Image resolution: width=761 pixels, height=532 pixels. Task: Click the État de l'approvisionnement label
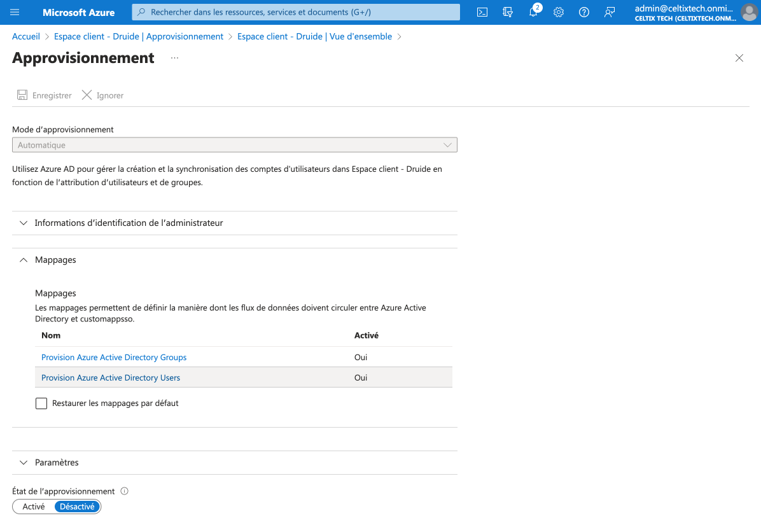tap(64, 491)
